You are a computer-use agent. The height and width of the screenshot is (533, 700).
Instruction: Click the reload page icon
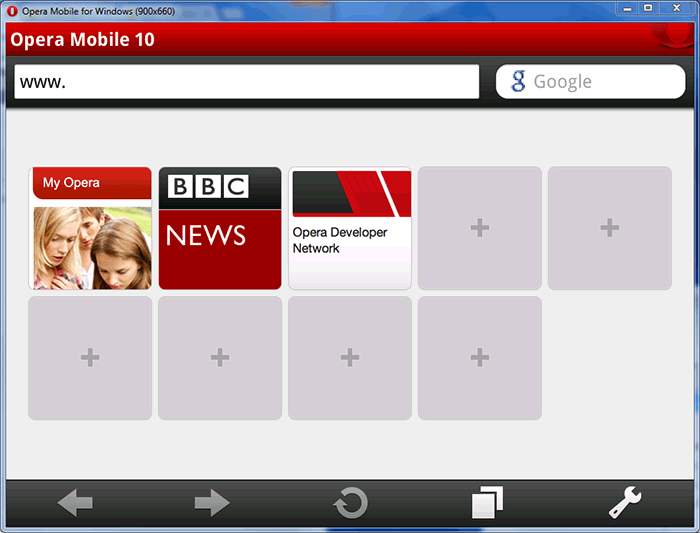(x=350, y=503)
